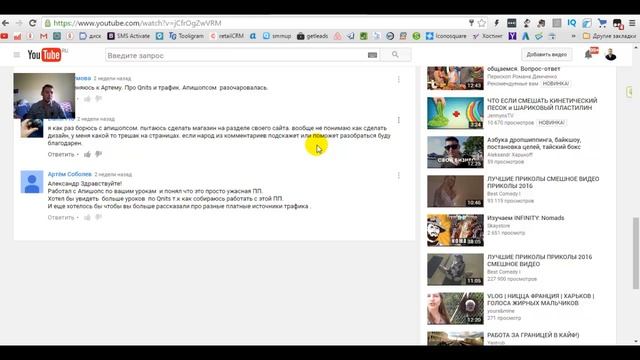Screen dimensions: 640x360
Task: Open the VLOG НИЦЦА ФРАНЦИЯ video thumbnail
Action: coord(455,309)
